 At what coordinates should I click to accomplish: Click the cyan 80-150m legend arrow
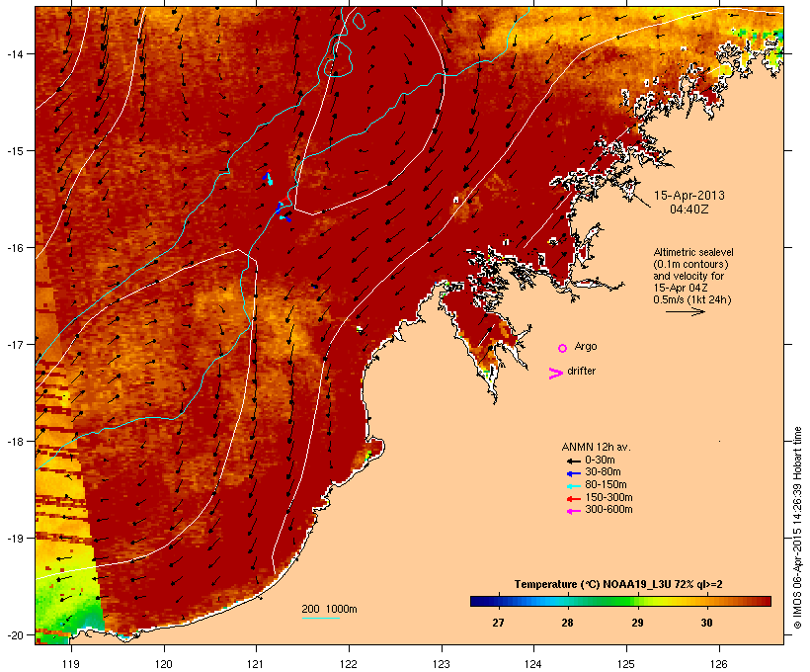click(573, 486)
